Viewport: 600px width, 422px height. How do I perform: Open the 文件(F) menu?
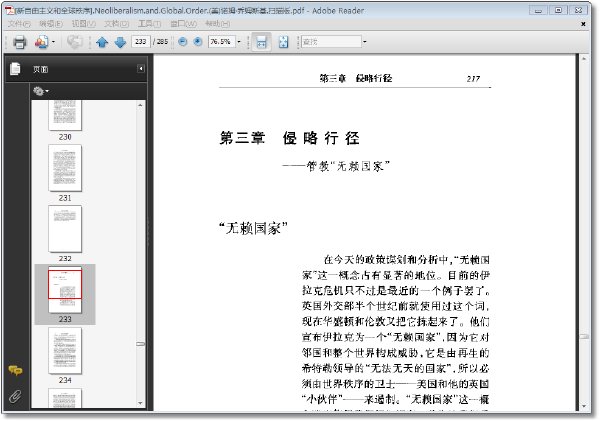[x=19, y=24]
